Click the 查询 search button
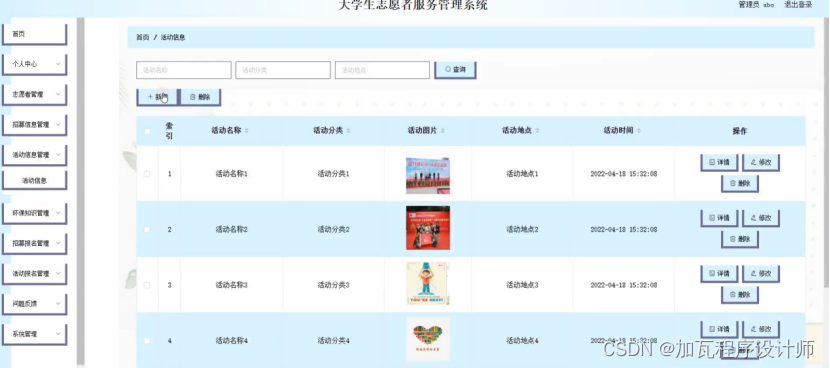This screenshot has height=368, width=830. (x=455, y=70)
